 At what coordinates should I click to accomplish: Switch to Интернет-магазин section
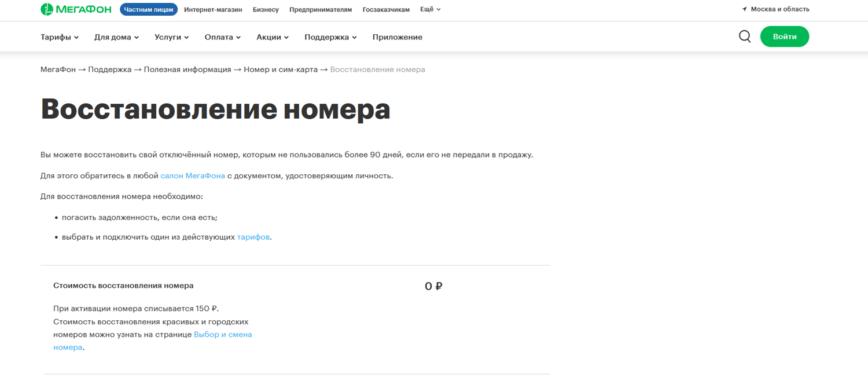coord(213,9)
